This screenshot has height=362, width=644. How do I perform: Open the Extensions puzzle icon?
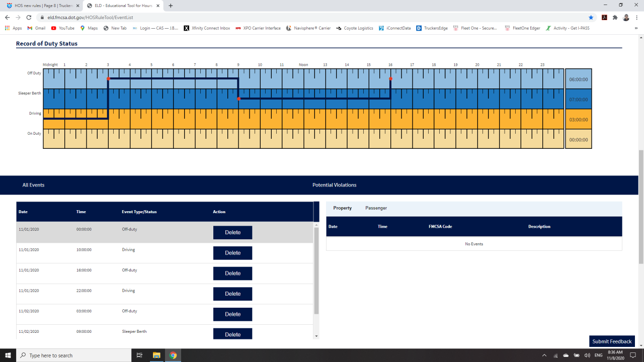click(x=615, y=17)
